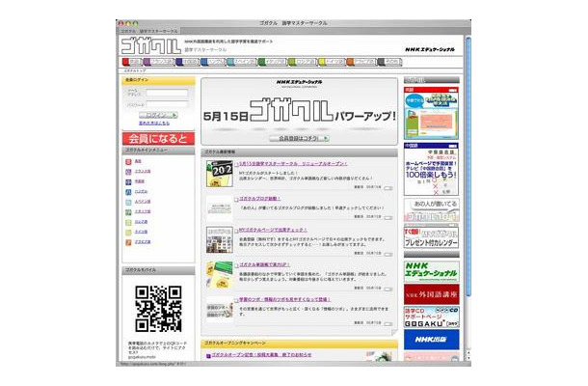Screen dimensions: 588x386
Task: Open the ゴガクルブログ始動 news headline link
Action: [260, 199]
